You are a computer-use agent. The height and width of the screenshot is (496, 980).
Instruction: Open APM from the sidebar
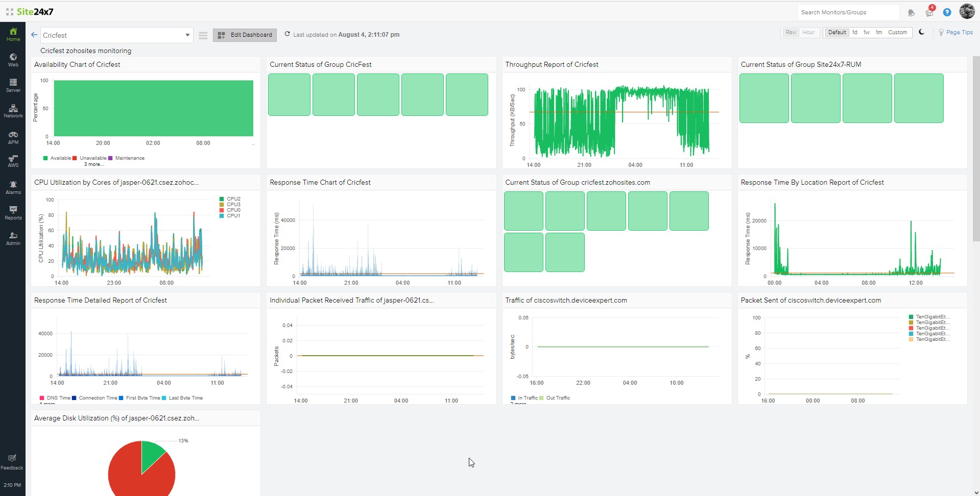pyautogui.click(x=13, y=137)
